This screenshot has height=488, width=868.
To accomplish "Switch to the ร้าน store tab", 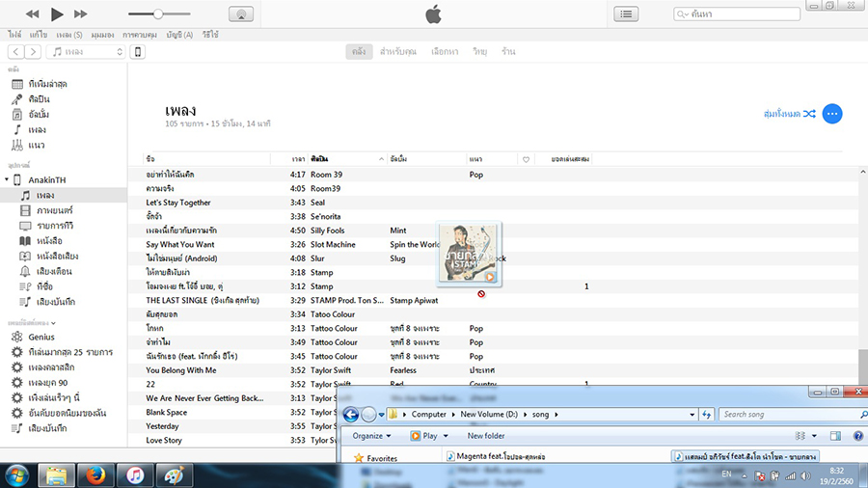I will click(508, 51).
